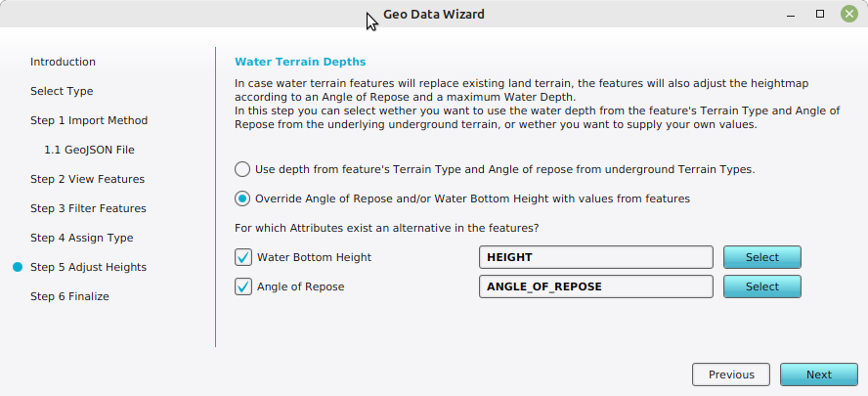Close the Geo Data Wizard window
868x396 pixels.
tap(847, 14)
